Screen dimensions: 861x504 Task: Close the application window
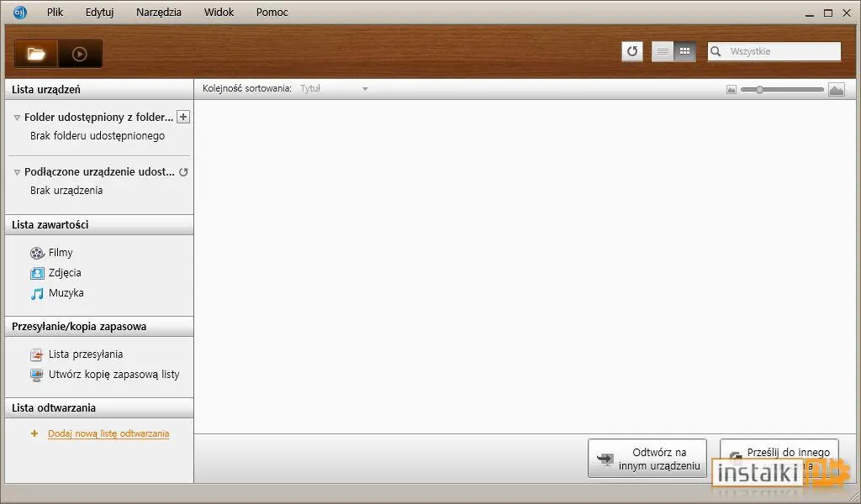pyautogui.click(x=847, y=13)
